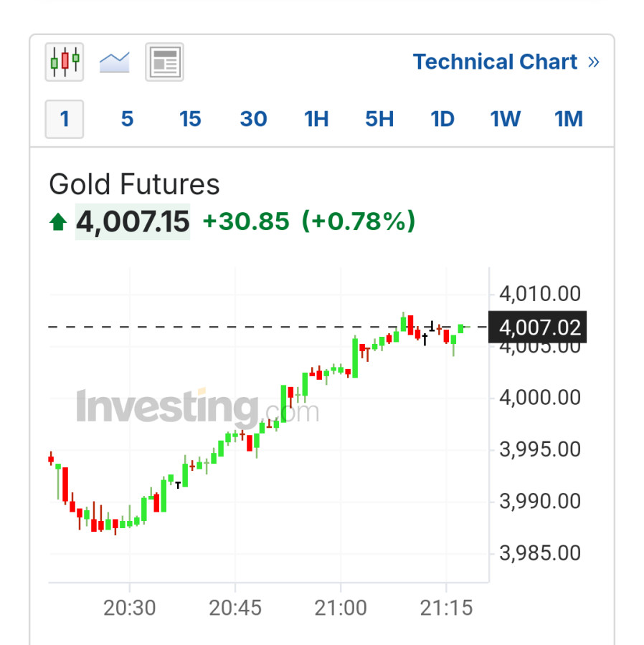
Task: Click the 4,007.02 current price label
Action: tap(539, 328)
